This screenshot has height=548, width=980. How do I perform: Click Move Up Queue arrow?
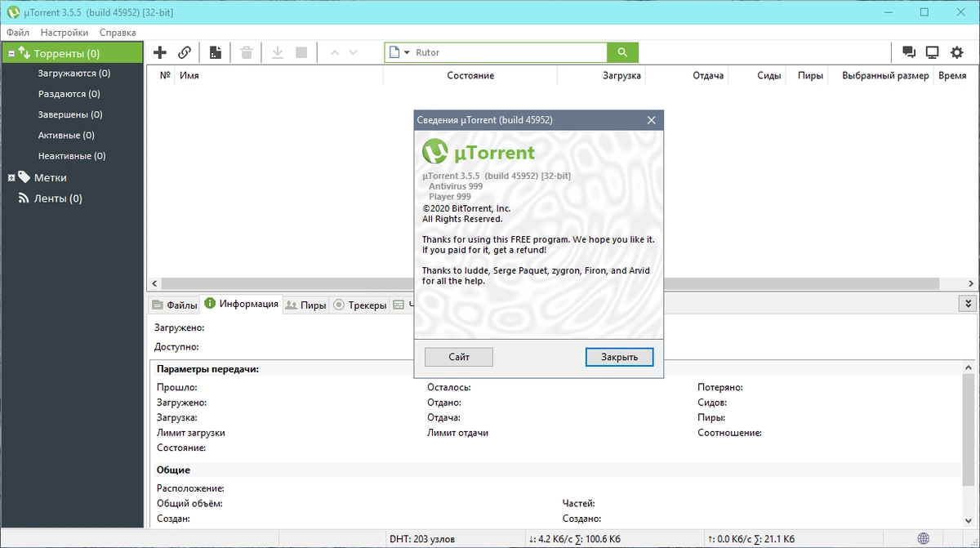pos(333,52)
